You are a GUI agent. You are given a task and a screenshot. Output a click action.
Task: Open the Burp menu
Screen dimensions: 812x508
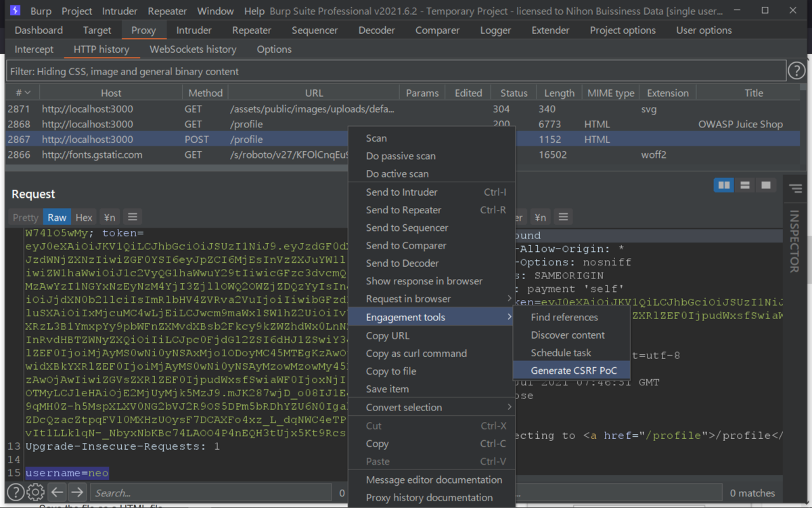click(41, 11)
